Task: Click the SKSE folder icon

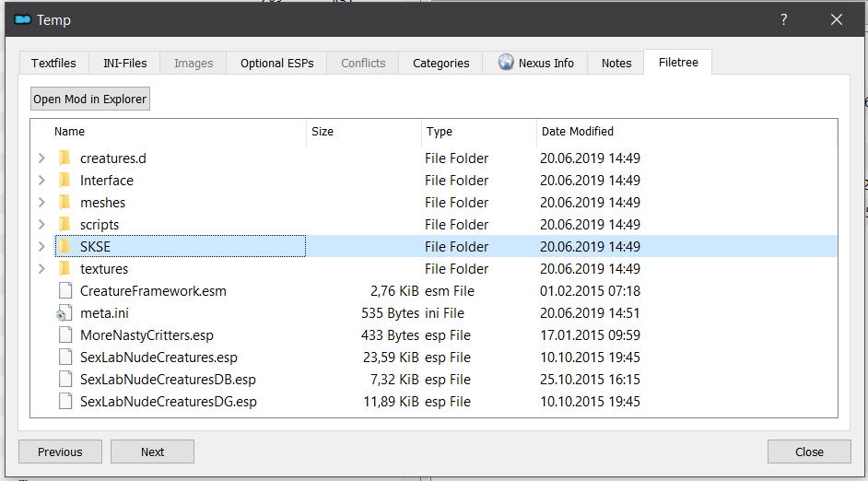Action: pos(65,246)
